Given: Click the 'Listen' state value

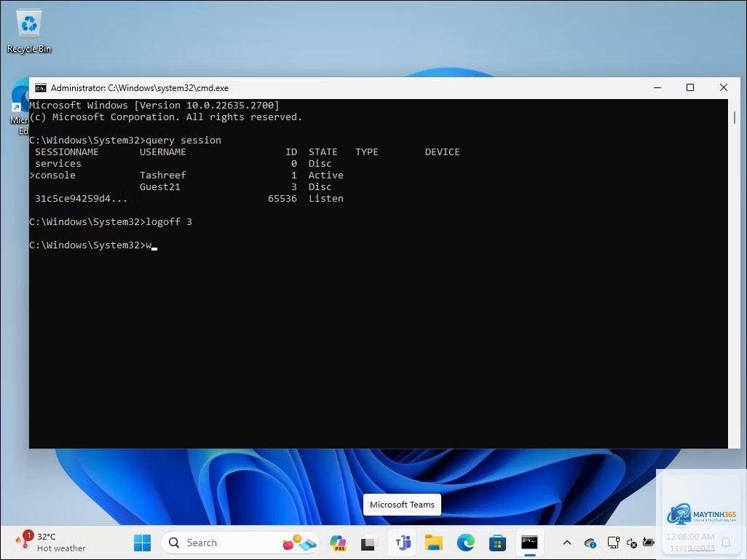Looking at the screenshot, I should click(326, 199).
